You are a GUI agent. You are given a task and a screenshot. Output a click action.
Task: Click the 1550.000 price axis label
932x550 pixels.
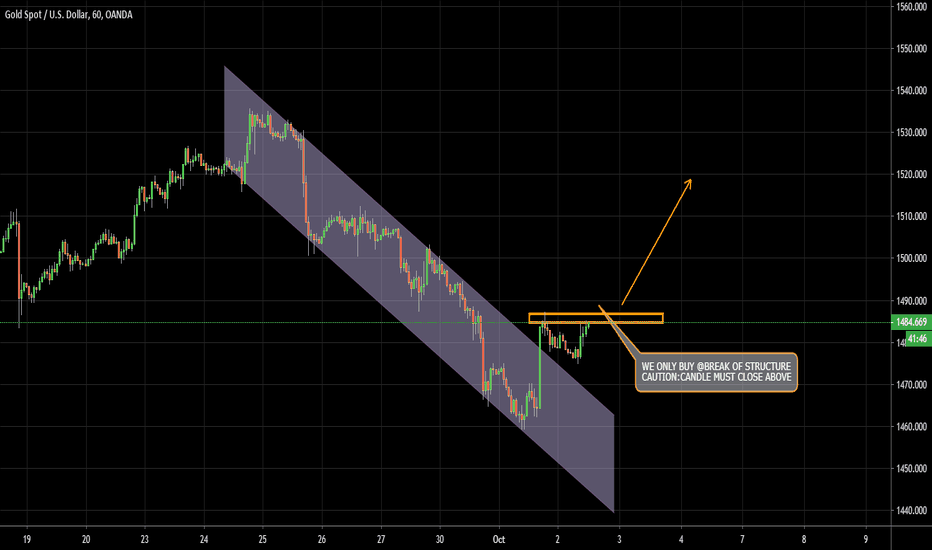(x=911, y=49)
